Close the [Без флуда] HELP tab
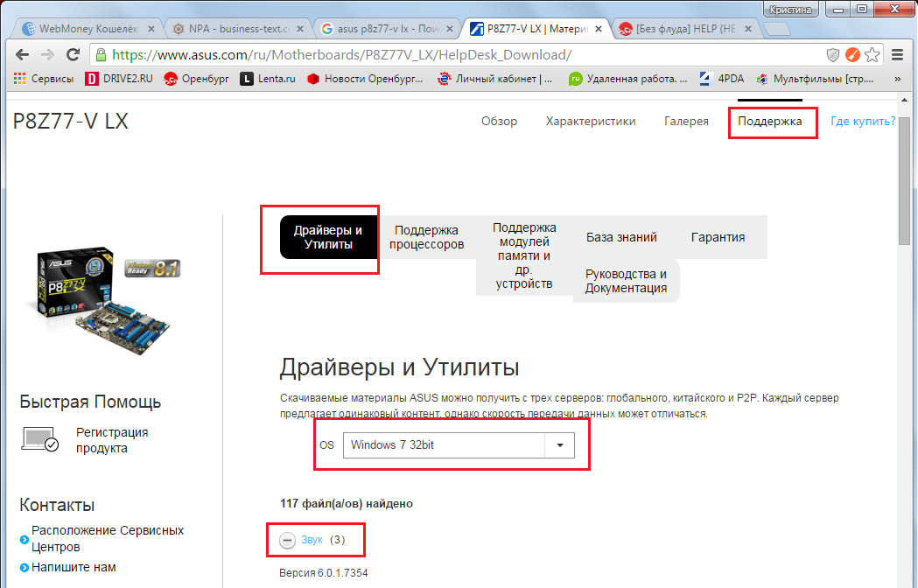 747,29
